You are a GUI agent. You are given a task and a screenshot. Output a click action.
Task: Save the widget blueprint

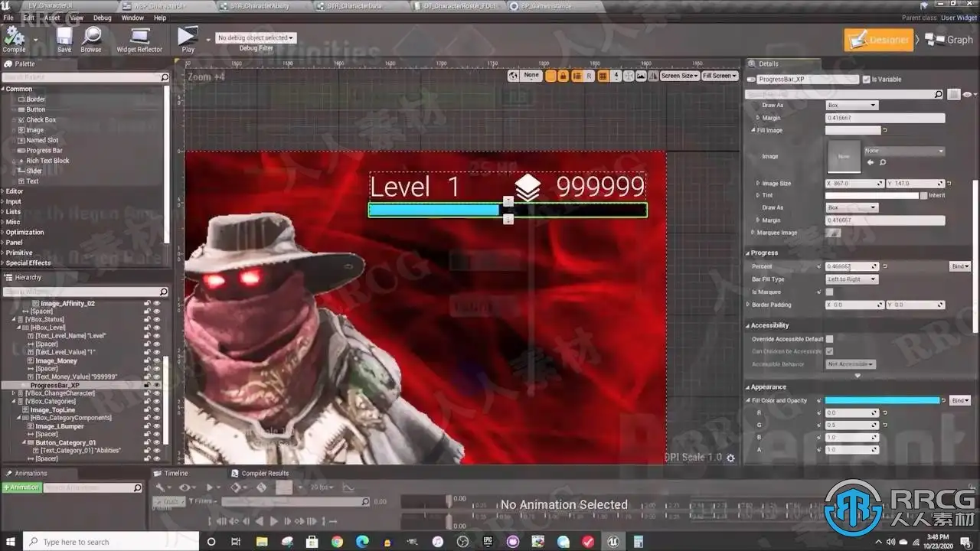point(64,39)
